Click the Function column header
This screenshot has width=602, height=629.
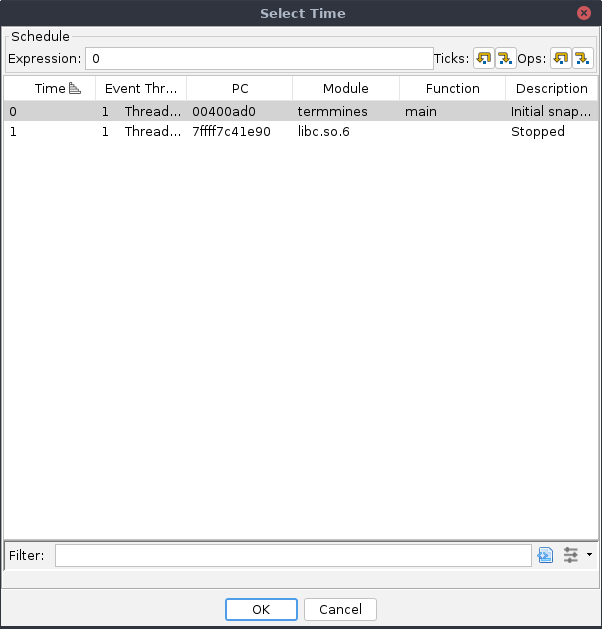(452, 88)
